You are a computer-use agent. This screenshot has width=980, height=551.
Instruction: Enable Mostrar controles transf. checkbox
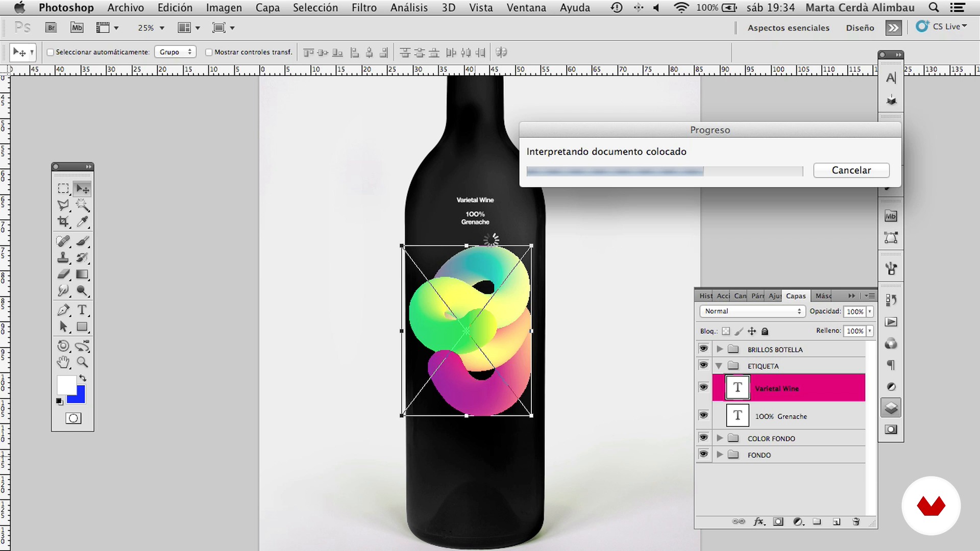[209, 52]
